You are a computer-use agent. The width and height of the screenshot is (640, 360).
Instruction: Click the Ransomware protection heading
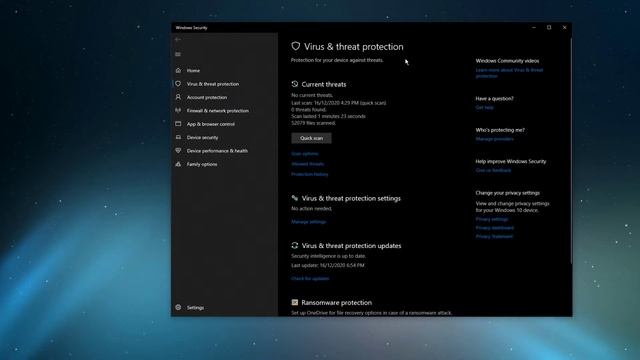pos(337,302)
